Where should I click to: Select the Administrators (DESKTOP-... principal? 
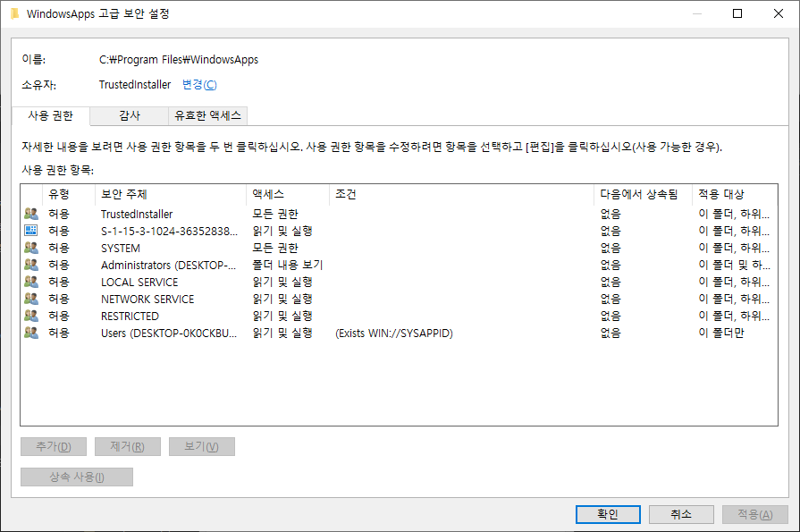click(168, 265)
